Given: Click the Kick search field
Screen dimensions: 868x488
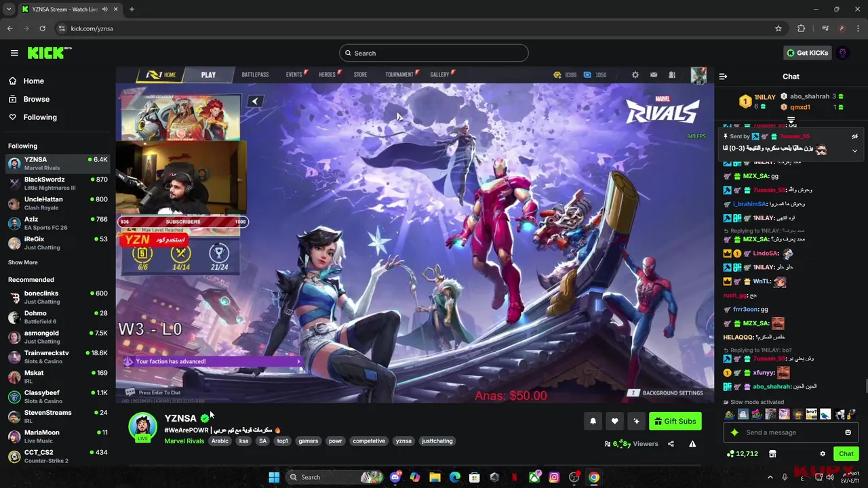Looking at the screenshot, I should click(x=434, y=53).
